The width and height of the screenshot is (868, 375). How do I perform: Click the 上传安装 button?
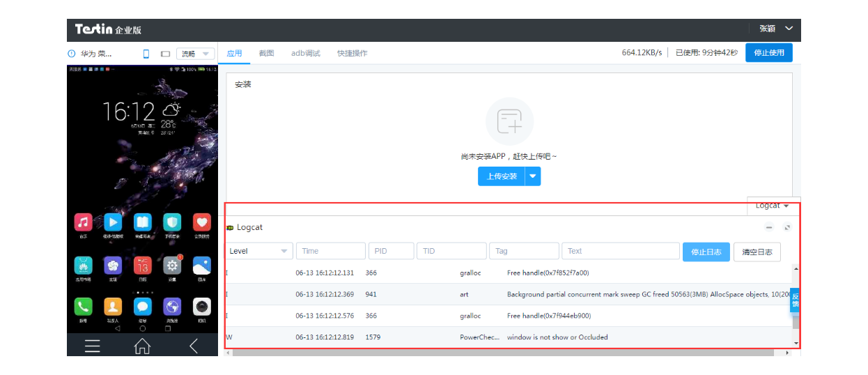pyautogui.click(x=502, y=176)
